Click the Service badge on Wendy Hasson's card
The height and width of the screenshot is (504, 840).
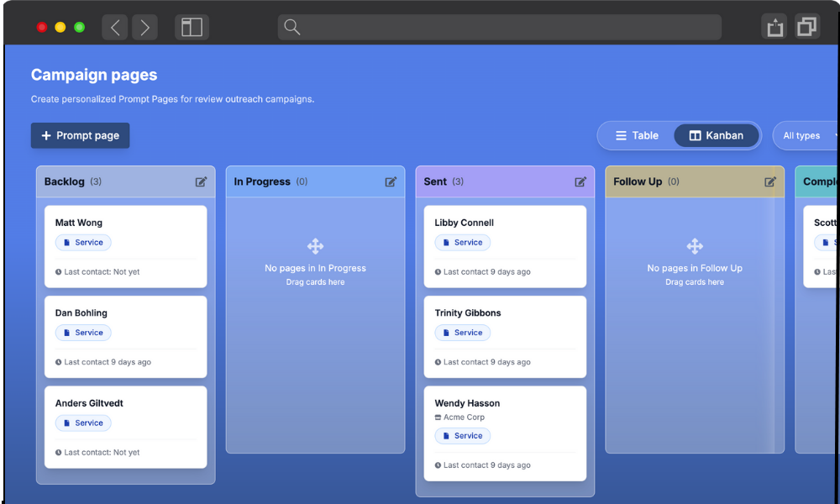[462, 435]
